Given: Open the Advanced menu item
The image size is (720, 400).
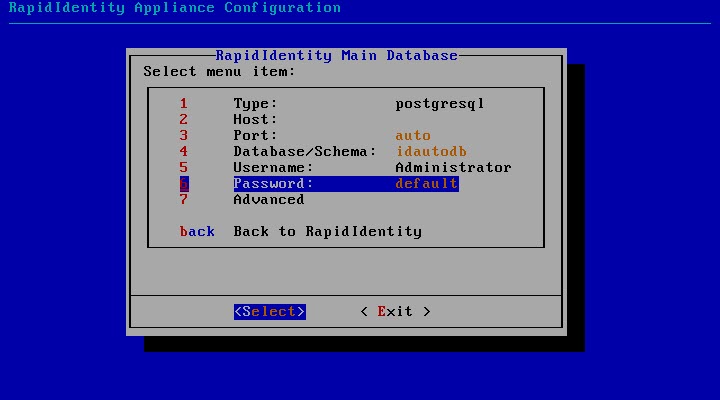Looking at the screenshot, I should (x=242, y=200).
